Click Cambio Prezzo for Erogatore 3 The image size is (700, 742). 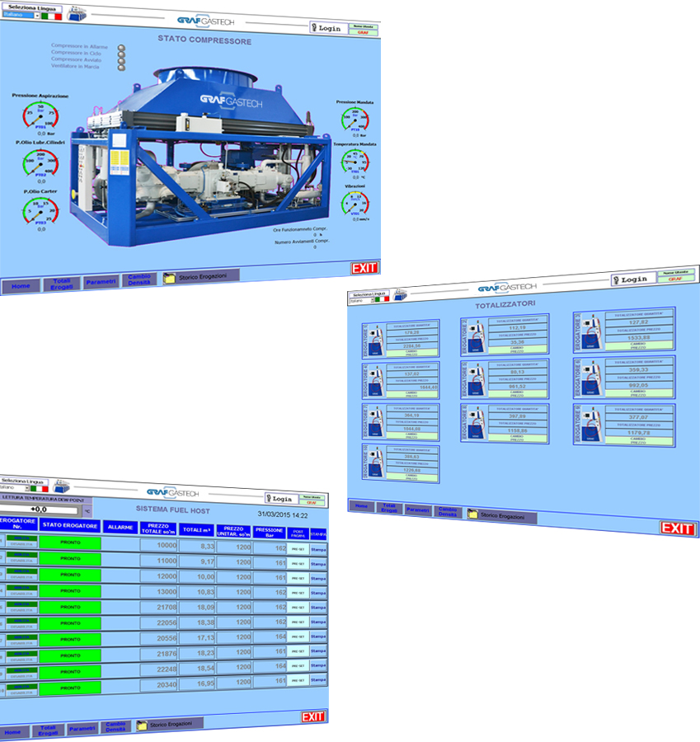[x=638, y=346]
